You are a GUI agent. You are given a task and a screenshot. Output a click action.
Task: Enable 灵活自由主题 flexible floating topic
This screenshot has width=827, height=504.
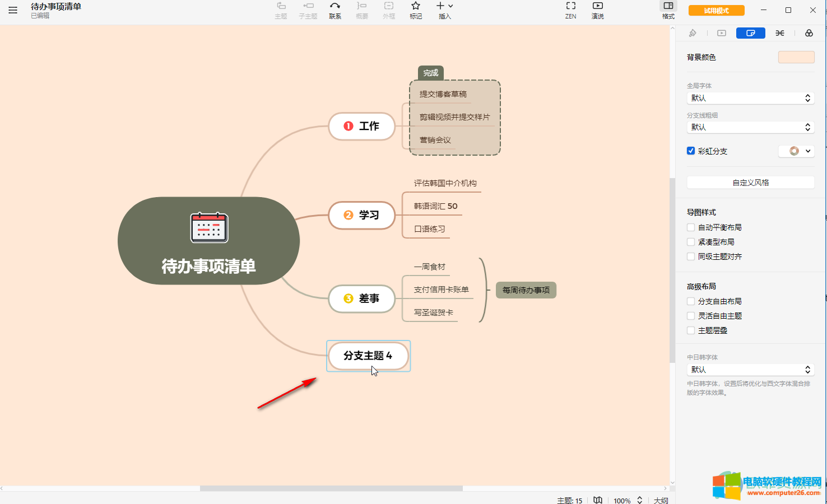[691, 316]
